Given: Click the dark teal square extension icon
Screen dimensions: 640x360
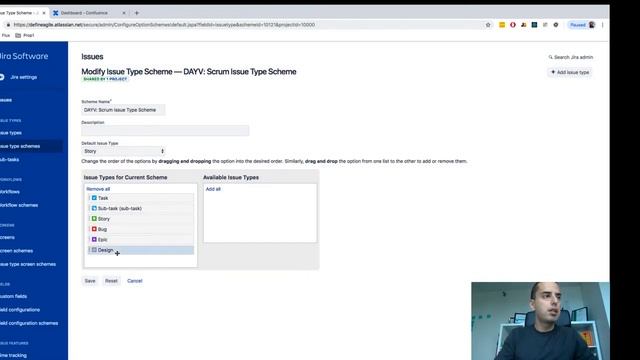Looking at the screenshot, I should 534,25.
